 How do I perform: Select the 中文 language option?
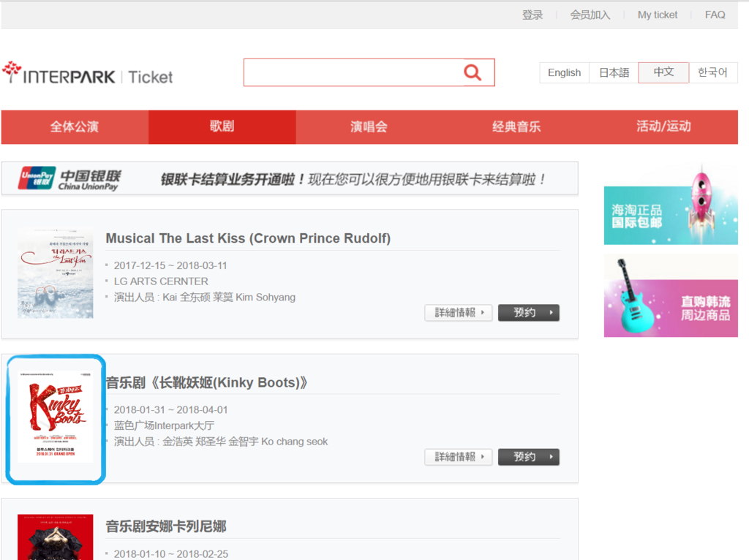click(x=663, y=72)
